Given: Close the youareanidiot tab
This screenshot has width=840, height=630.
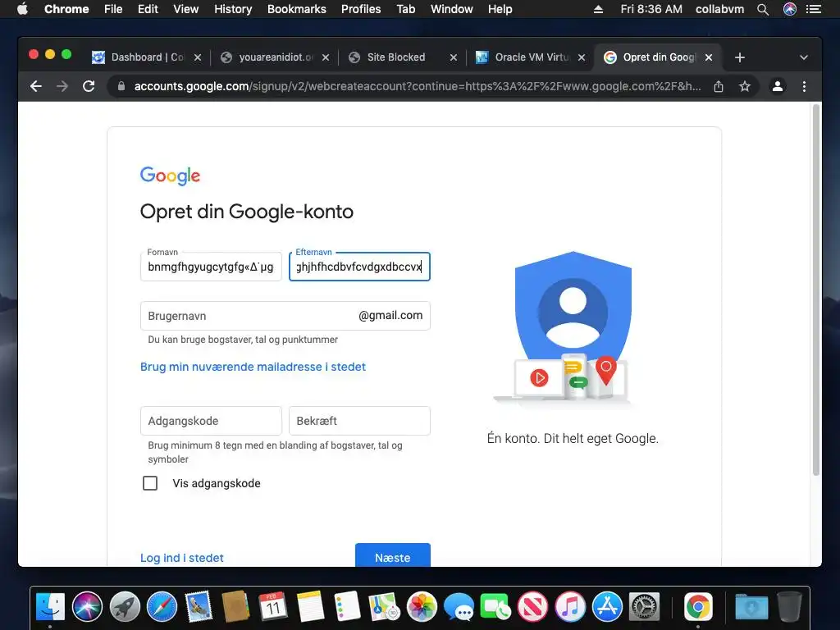Looking at the screenshot, I should click(326, 57).
